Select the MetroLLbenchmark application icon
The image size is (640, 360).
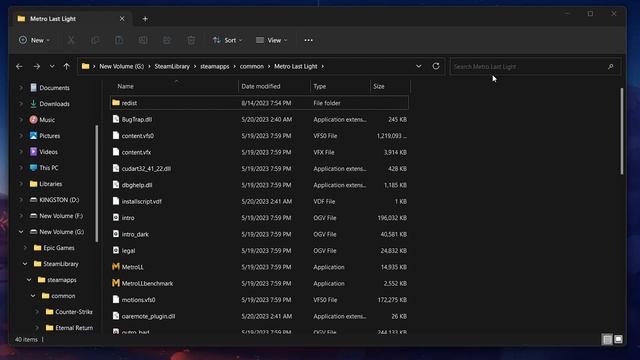coord(116,283)
